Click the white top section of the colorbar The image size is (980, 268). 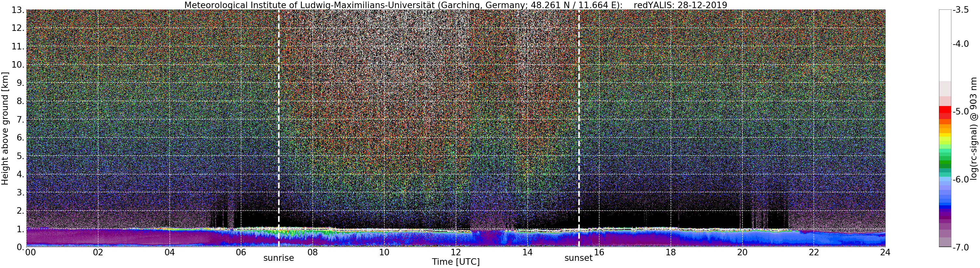945,46
